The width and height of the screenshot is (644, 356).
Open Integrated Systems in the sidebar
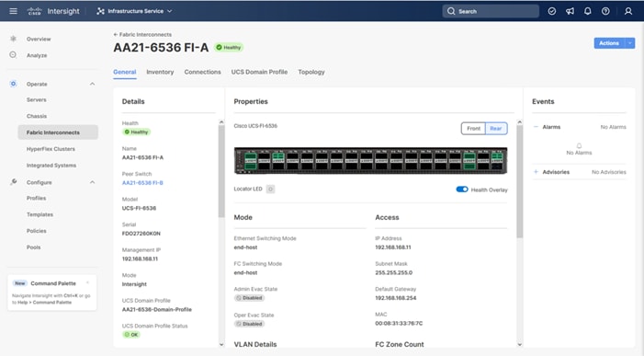[51, 166]
